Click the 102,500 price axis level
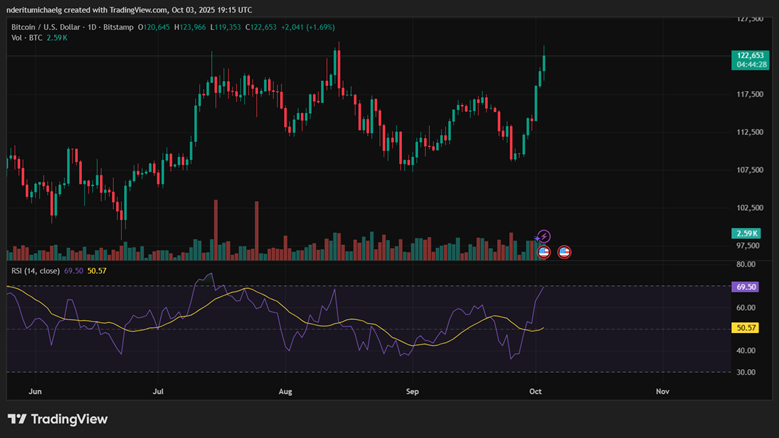This screenshot has height=438, width=779. pyautogui.click(x=750, y=208)
